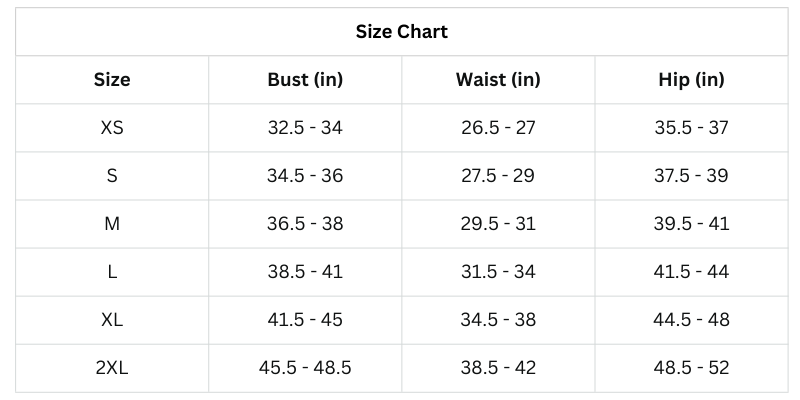
Task: Select the S size row label
Action: pos(112,175)
